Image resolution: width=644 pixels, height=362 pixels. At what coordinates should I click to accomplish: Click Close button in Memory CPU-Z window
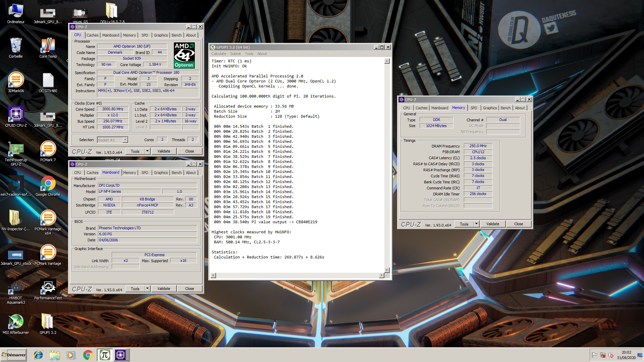[519, 224]
